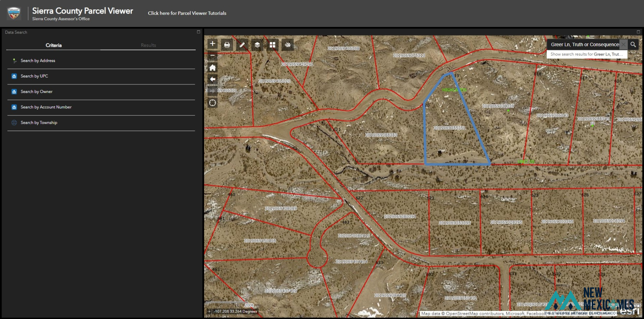Viewport: 644px width, 319px height.
Task: Switch to the Criteria tab
Action: click(x=53, y=45)
